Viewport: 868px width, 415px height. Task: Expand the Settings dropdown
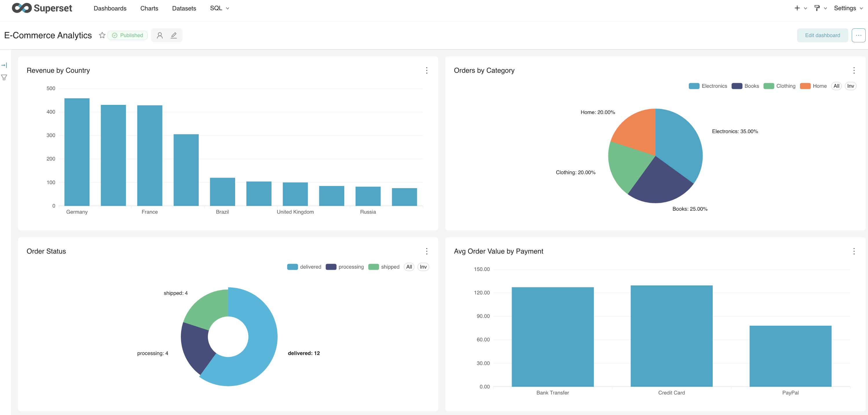click(848, 8)
